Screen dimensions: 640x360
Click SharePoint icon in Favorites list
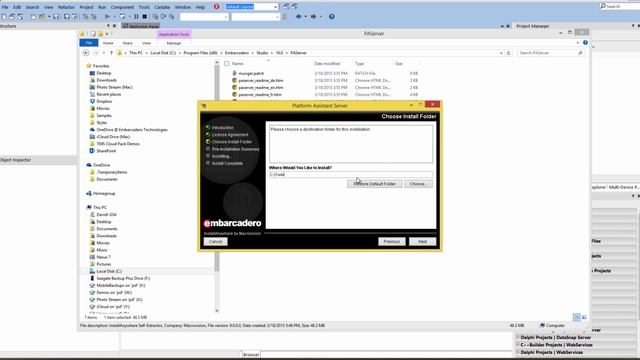pos(92,151)
